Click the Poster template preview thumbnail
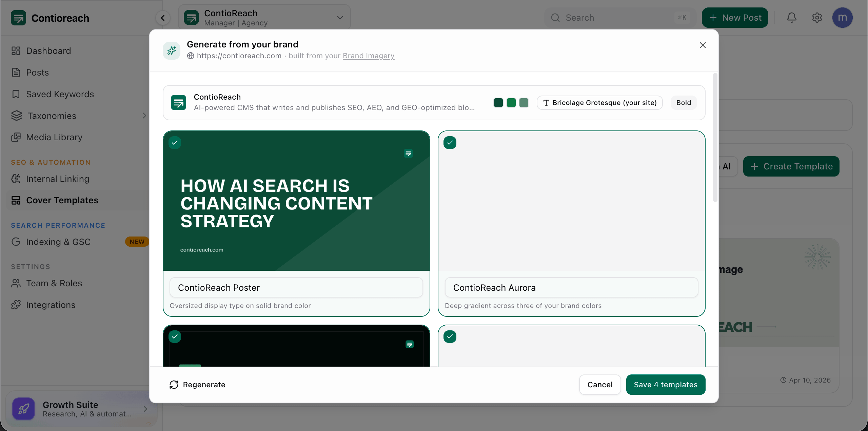868x431 pixels. 296,201
